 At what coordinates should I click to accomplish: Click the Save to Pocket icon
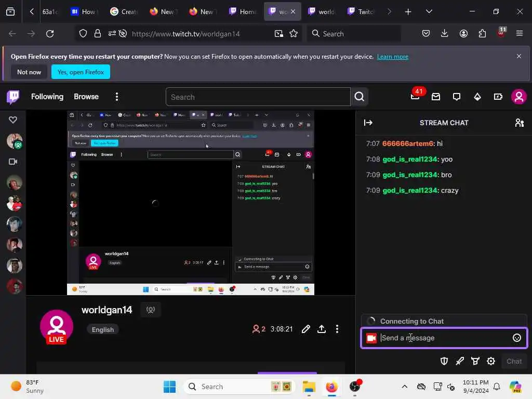point(426,33)
